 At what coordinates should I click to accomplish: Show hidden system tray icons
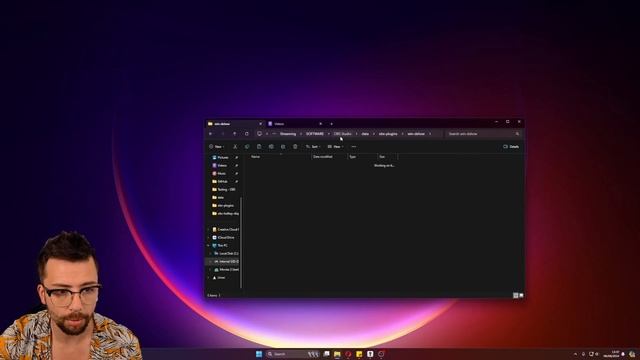(x=576, y=354)
